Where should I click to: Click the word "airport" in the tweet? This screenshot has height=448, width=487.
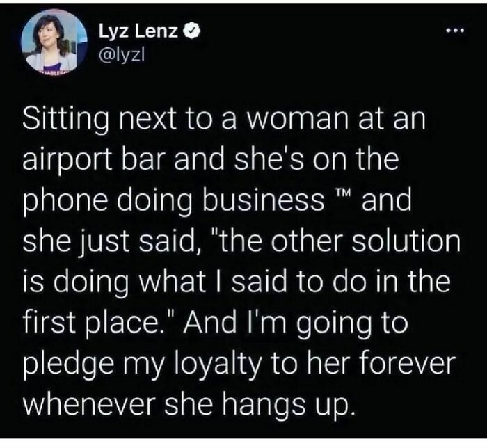coord(67,161)
